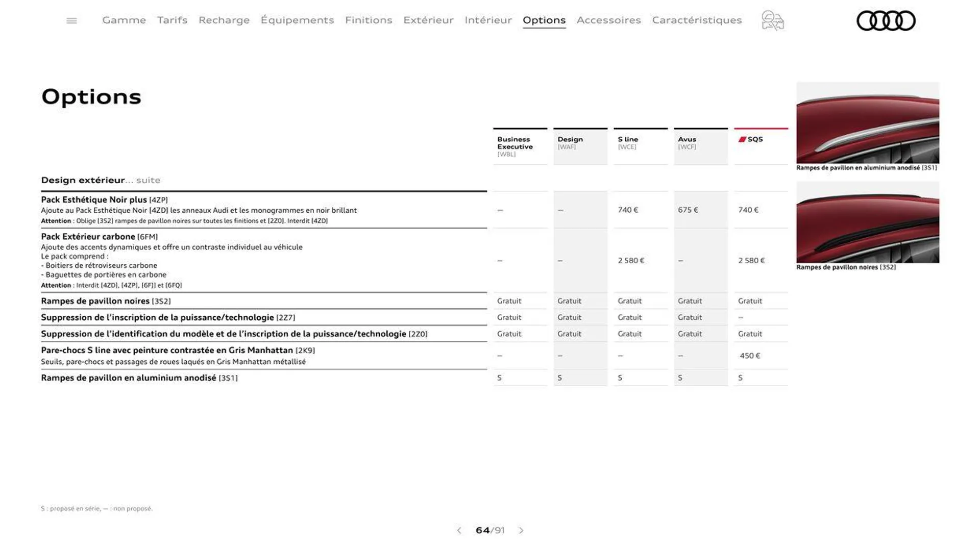Click the dealer contact icon

(773, 21)
